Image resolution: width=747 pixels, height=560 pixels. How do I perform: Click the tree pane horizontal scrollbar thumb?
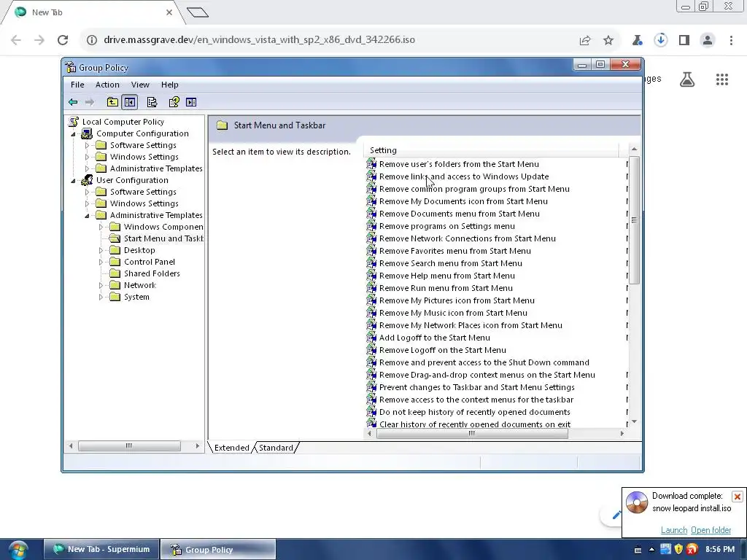click(x=129, y=446)
